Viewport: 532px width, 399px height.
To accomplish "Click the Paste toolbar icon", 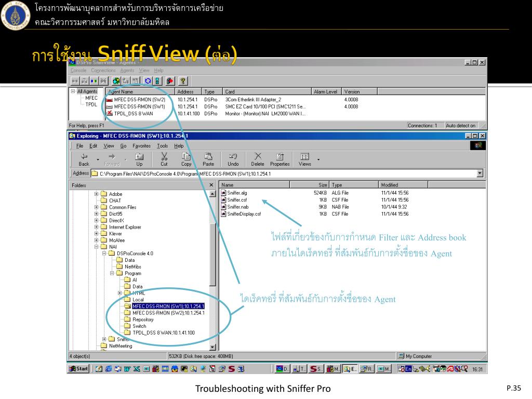I will coord(208,156).
